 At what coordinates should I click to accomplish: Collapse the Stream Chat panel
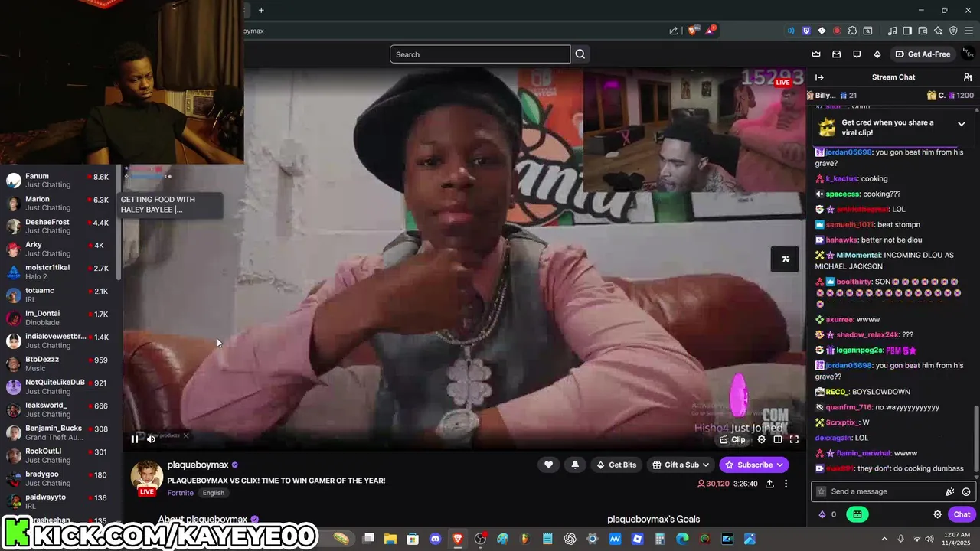[819, 77]
